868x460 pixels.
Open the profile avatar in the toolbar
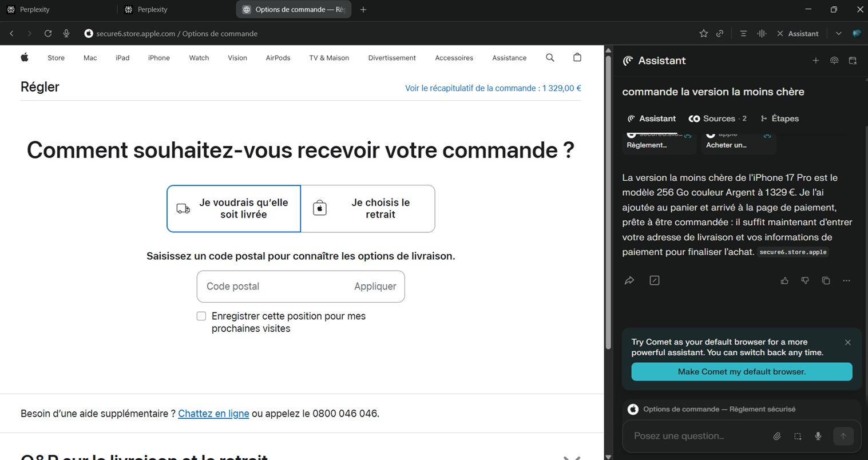click(x=857, y=34)
